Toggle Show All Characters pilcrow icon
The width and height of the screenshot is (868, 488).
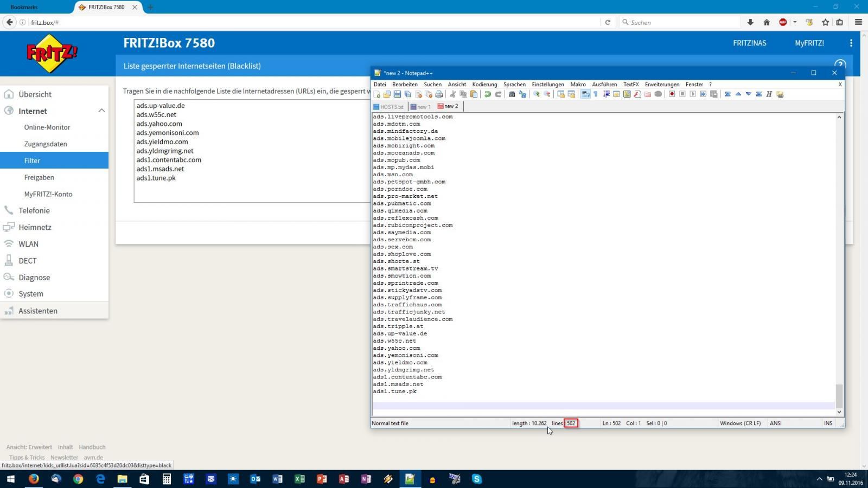[596, 94]
